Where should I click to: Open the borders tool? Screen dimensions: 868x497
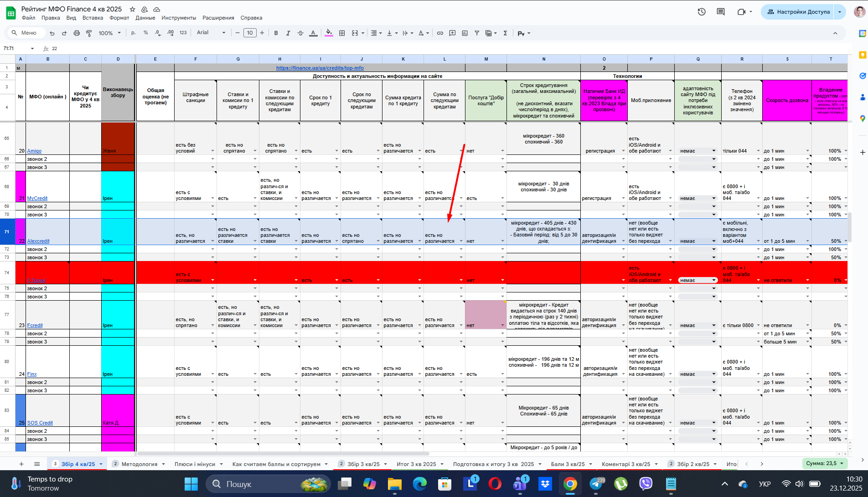pos(342,33)
